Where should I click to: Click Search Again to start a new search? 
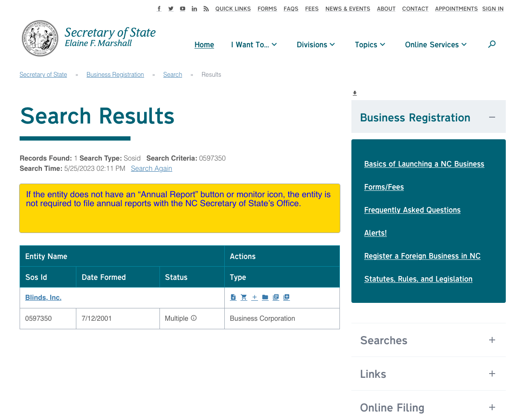click(151, 168)
